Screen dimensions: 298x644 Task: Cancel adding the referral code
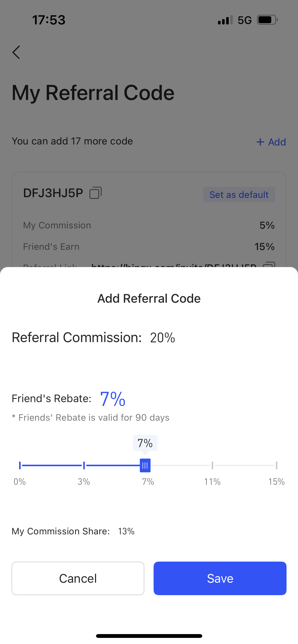[78, 578]
